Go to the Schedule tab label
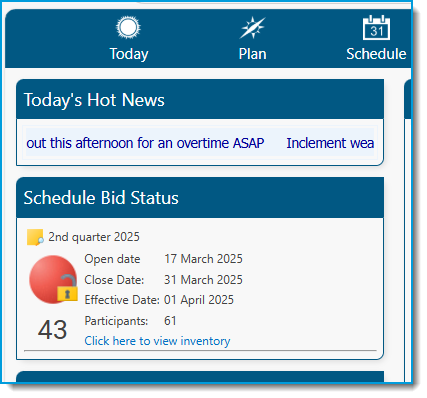427x398 pixels. point(376,54)
